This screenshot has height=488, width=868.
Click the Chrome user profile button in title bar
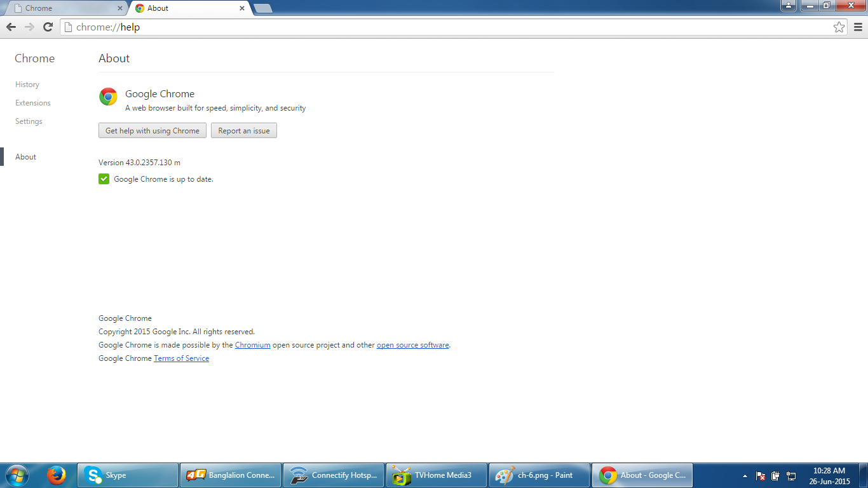[789, 6]
